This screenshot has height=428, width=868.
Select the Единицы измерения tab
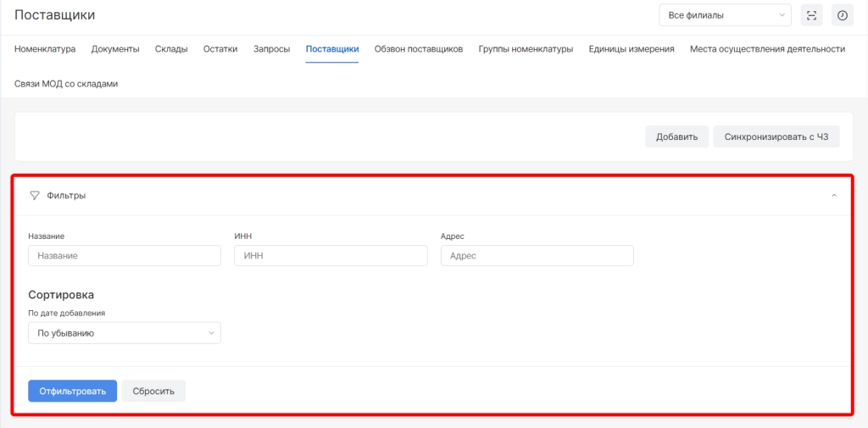tap(632, 49)
